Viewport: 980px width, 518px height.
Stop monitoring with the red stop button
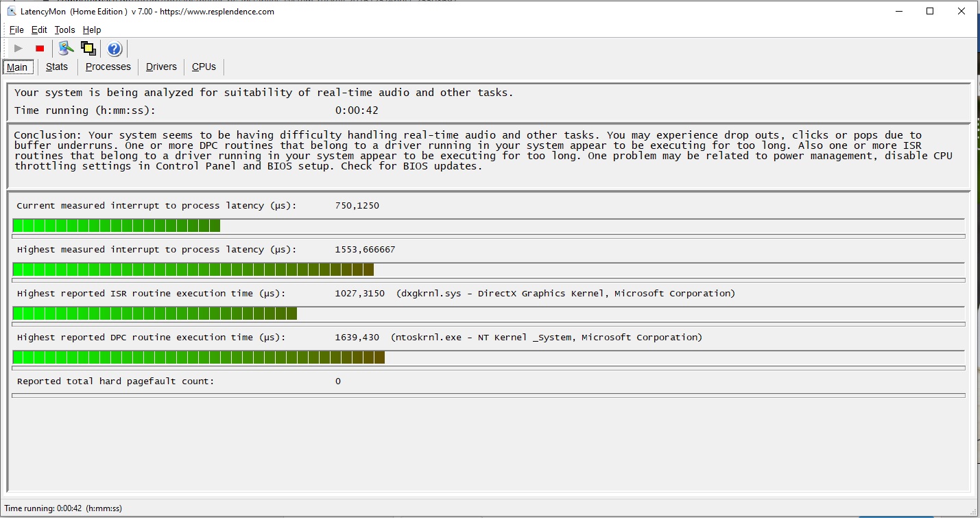(x=40, y=48)
